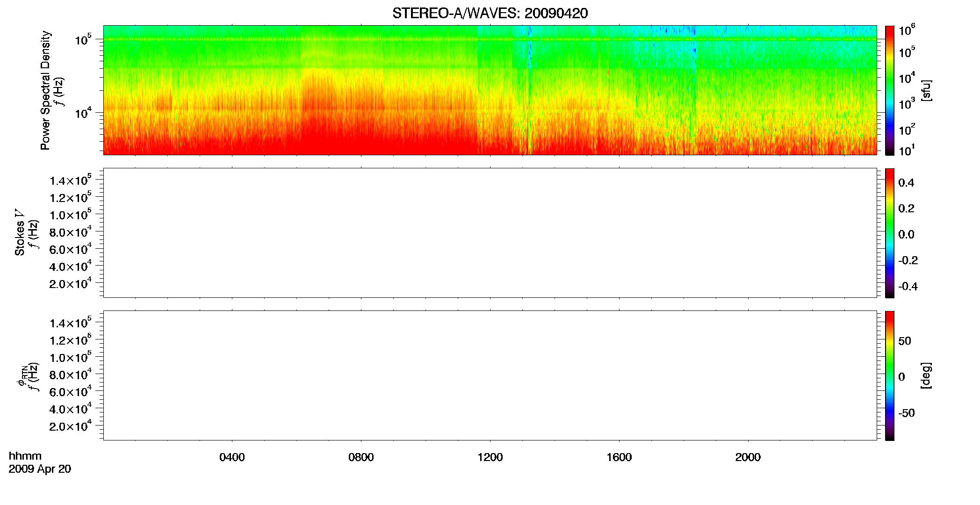The image size is (980, 505).
Task: Click the [sfu] color bar unit label
Action: pyautogui.click(x=926, y=90)
